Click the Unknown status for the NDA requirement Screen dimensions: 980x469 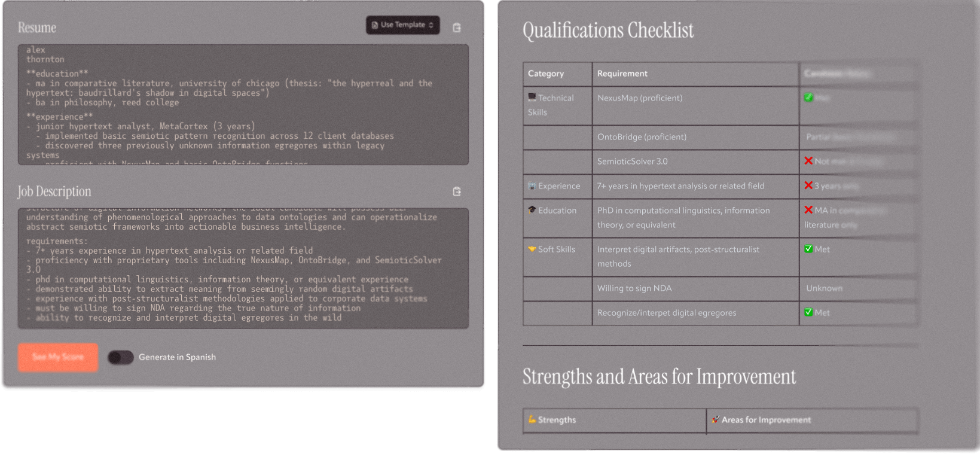tap(824, 288)
